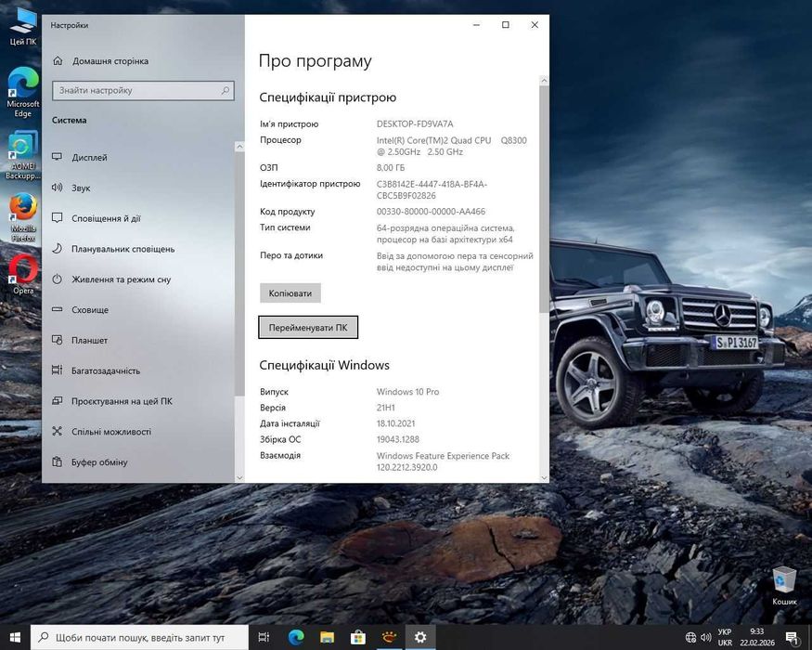
Task: Open the Opera desktop shortcut
Action: tap(23, 274)
